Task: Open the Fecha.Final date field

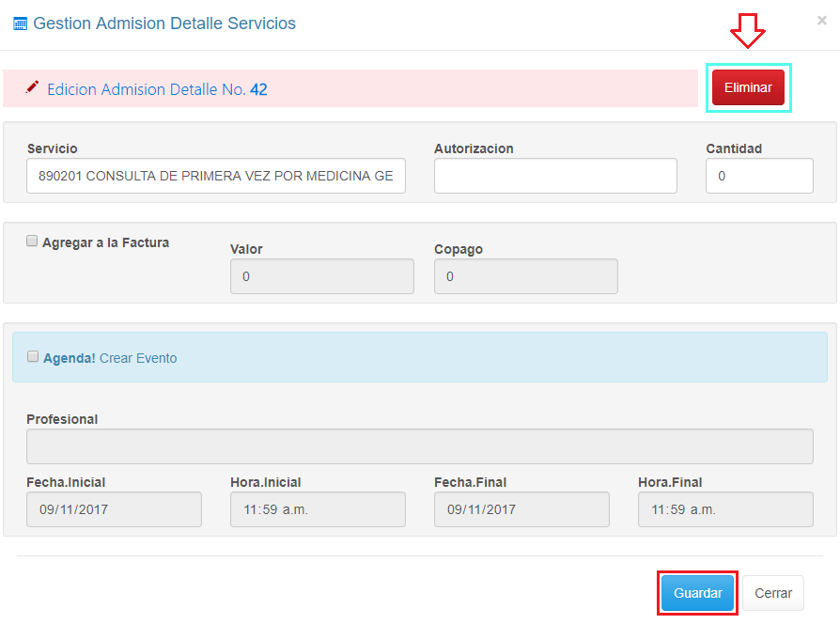Action: tap(521, 509)
